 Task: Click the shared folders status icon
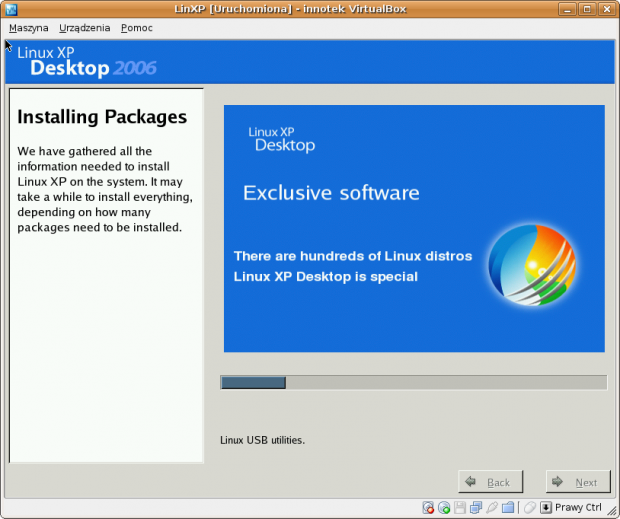click(x=507, y=508)
